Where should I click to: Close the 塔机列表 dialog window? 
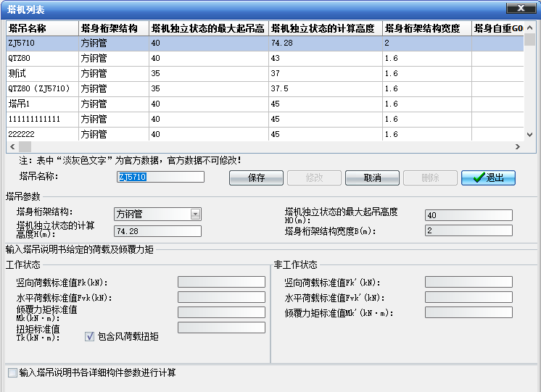point(521,8)
